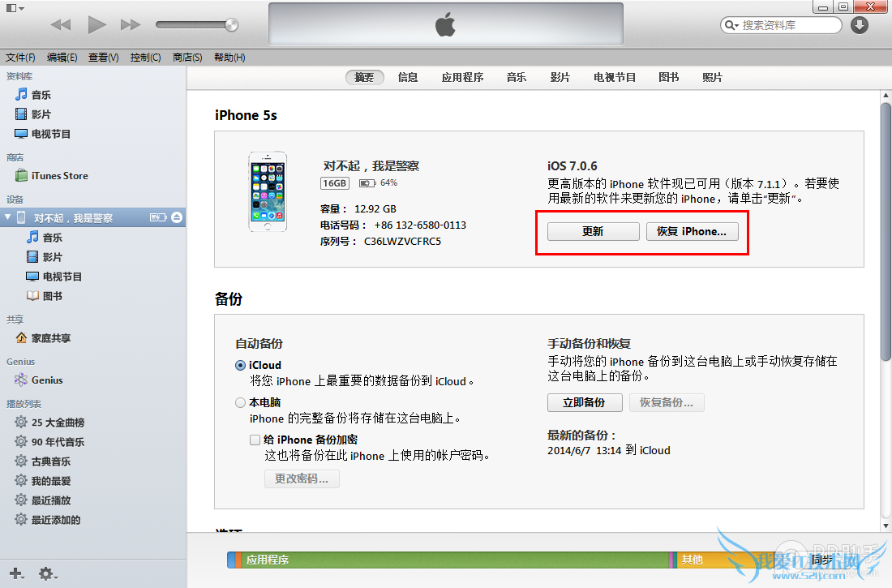Select 本电脑 as backup destination
This screenshot has width=892, height=588.
240,404
